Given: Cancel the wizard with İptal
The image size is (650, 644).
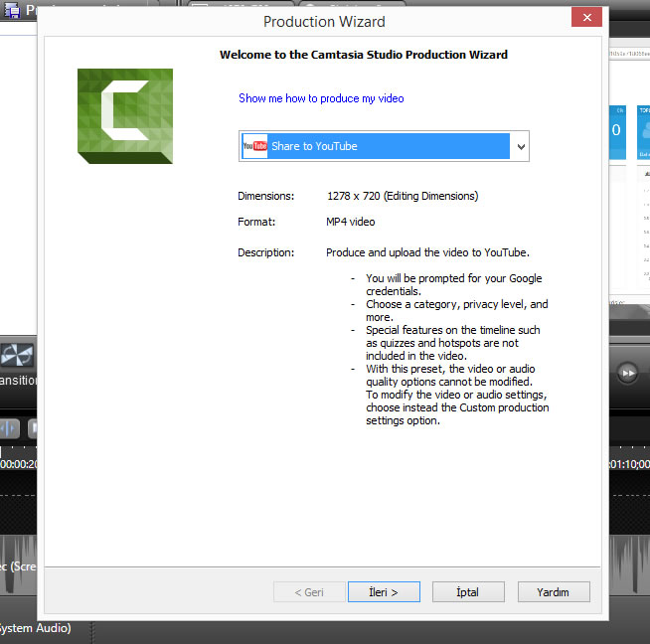Looking at the screenshot, I should pyautogui.click(x=468, y=591).
